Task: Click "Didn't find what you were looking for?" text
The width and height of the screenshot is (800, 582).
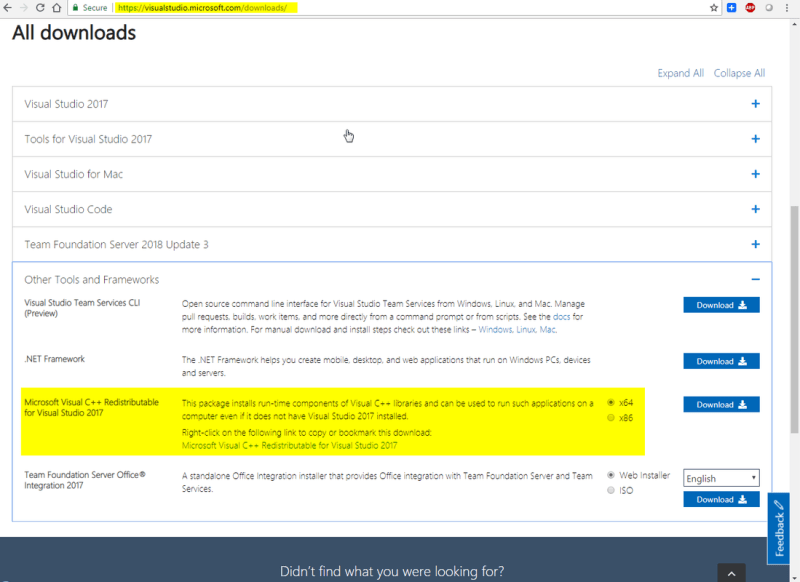Action: point(392,571)
